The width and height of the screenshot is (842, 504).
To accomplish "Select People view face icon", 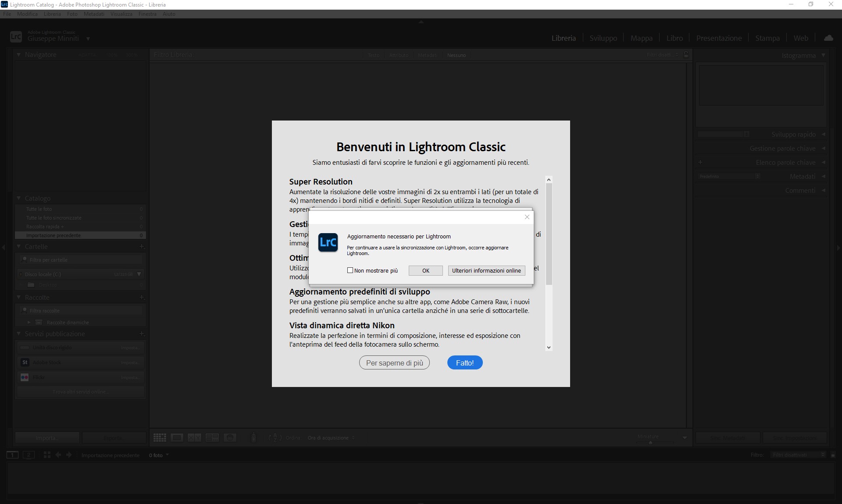I will pos(230,437).
